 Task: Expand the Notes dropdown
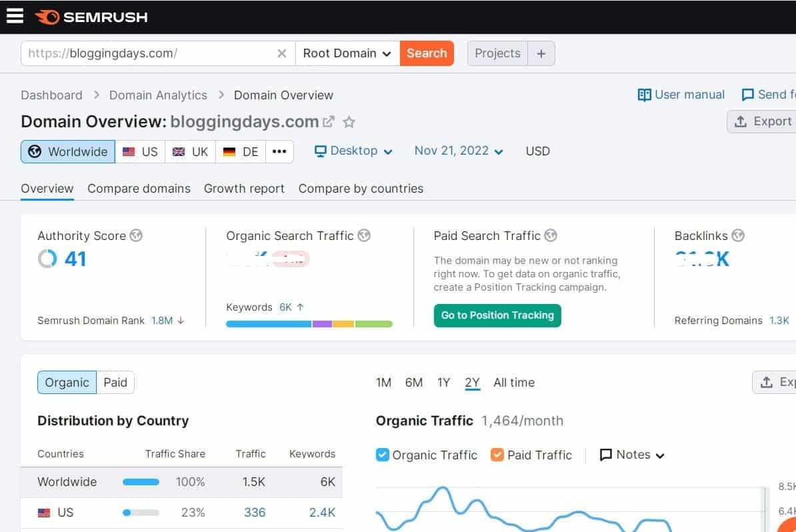[632, 455]
